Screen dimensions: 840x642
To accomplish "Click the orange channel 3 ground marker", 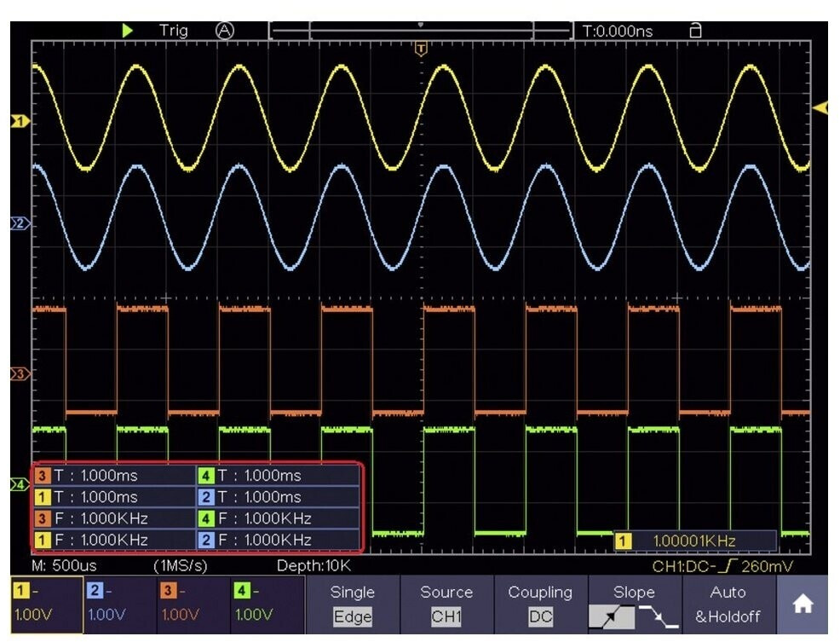I will click(x=19, y=374).
